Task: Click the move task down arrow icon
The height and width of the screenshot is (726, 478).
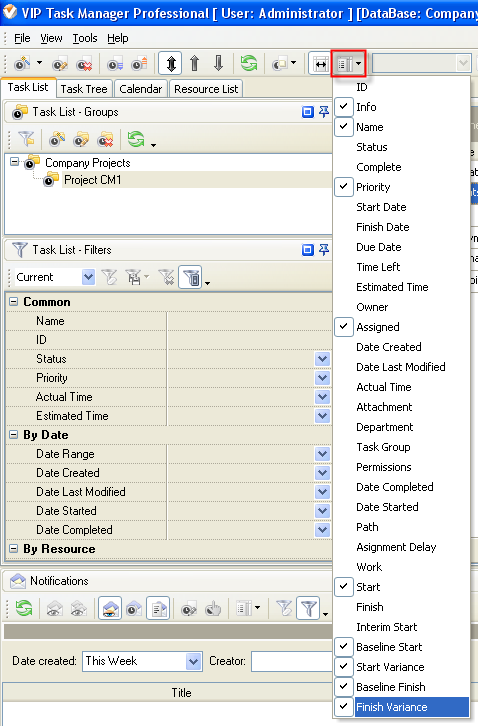Action: pyautogui.click(x=219, y=63)
